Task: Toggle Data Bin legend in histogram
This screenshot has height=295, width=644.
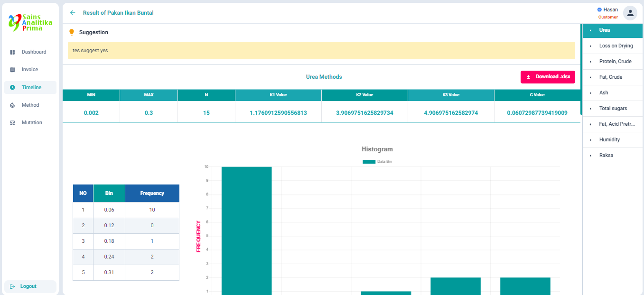Action: 377,162
